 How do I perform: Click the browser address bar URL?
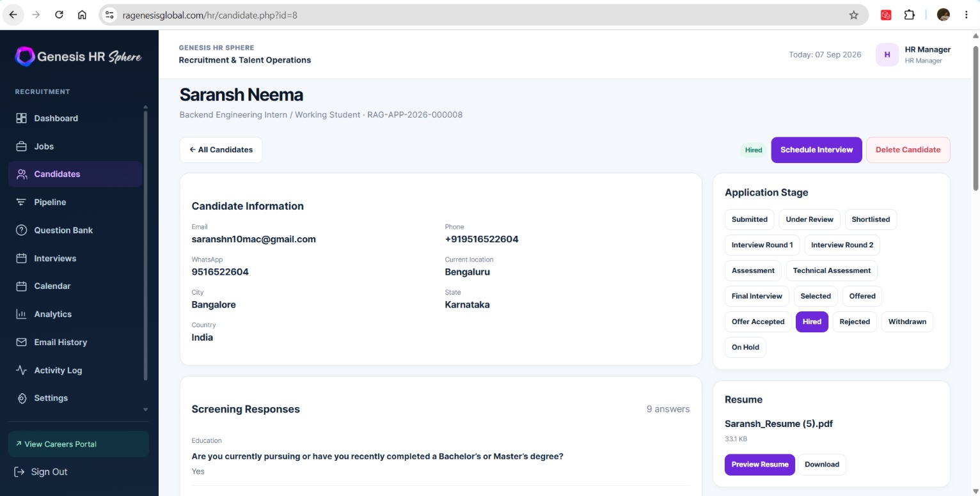(x=210, y=15)
